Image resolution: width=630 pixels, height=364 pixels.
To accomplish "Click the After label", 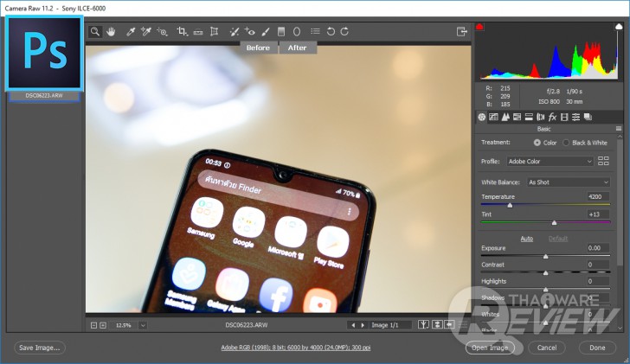I will [298, 48].
